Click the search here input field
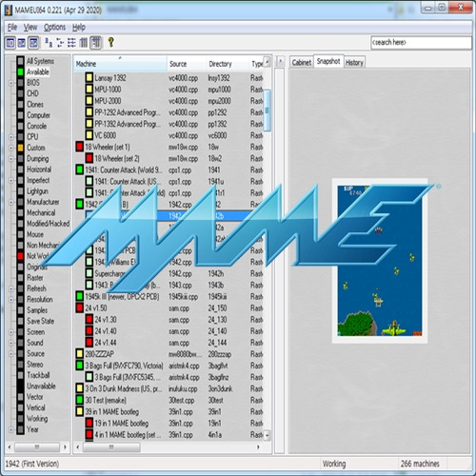Viewport: 476px width, 476px height. (421, 43)
